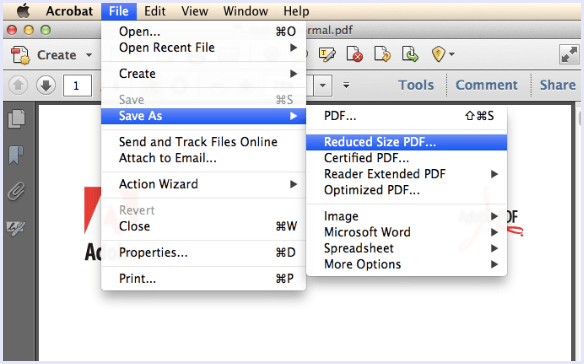Screen dimensions: 584x364
Task: Select the Save As menu item
Action: [x=203, y=116]
